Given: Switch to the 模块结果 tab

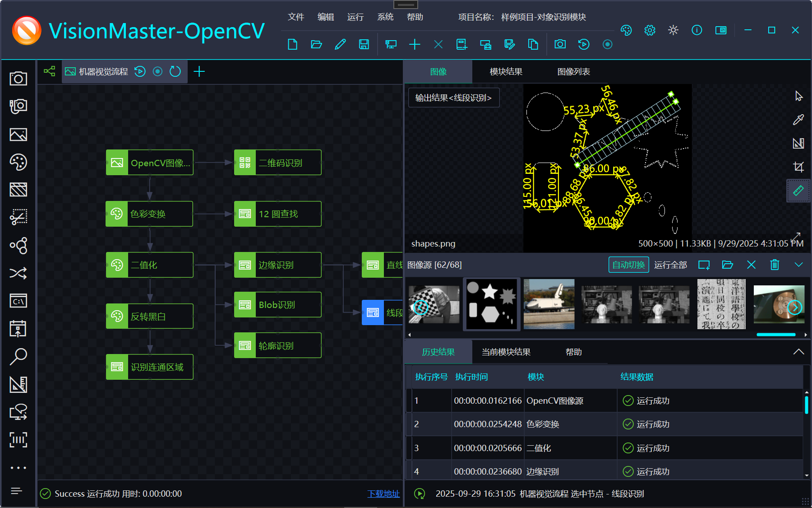Looking at the screenshot, I should coord(506,72).
